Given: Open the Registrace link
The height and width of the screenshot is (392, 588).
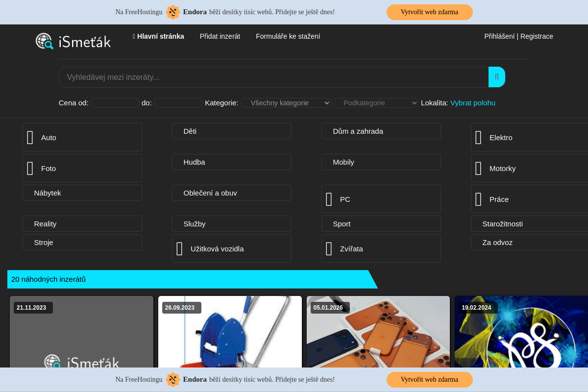Looking at the screenshot, I should [x=537, y=36].
